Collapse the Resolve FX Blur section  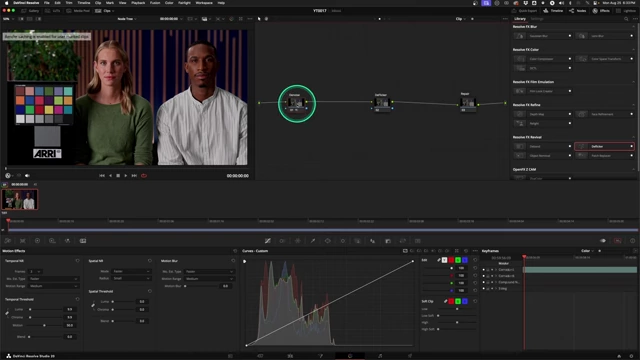633,27
